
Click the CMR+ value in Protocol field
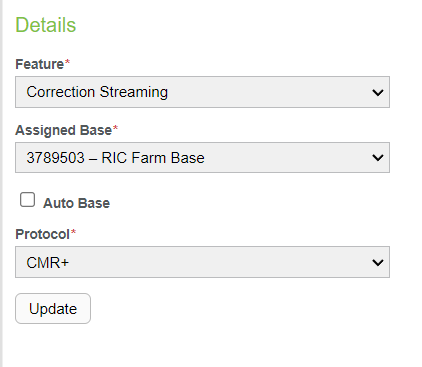48,263
